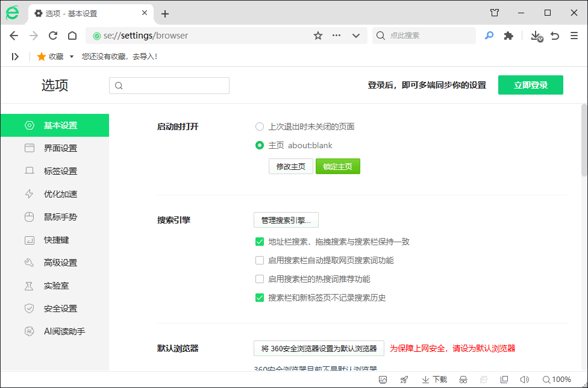Screen dimensions: 588x388
Task: Open the extensions puzzle icon
Action: point(508,36)
